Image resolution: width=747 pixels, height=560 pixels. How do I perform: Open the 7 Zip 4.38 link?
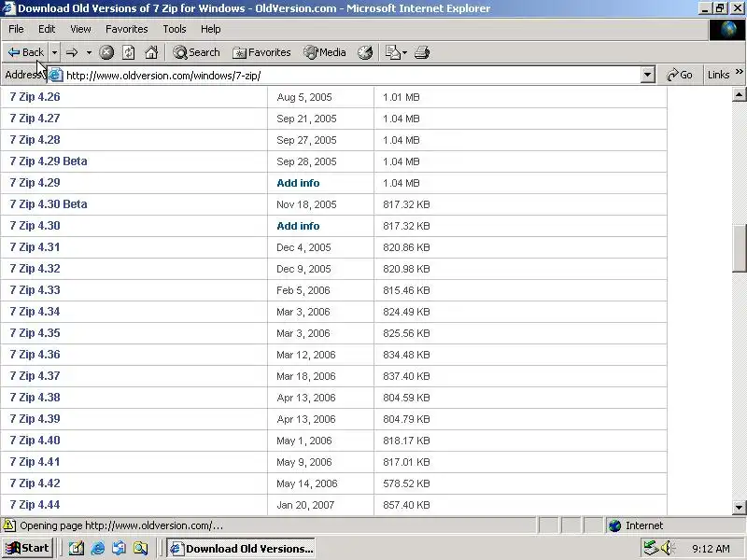tap(35, 398)
